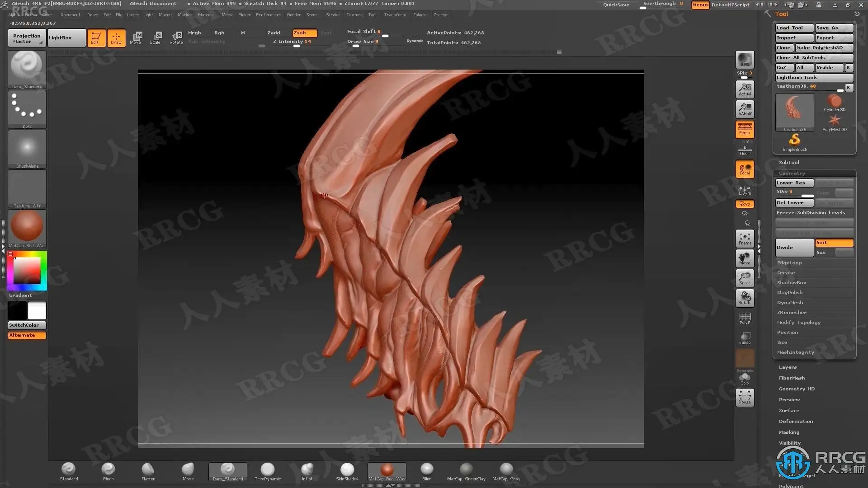Choose the Pinch brush at bottom shelf
This screenshot has width=868, height=488.
coord(108,471)
